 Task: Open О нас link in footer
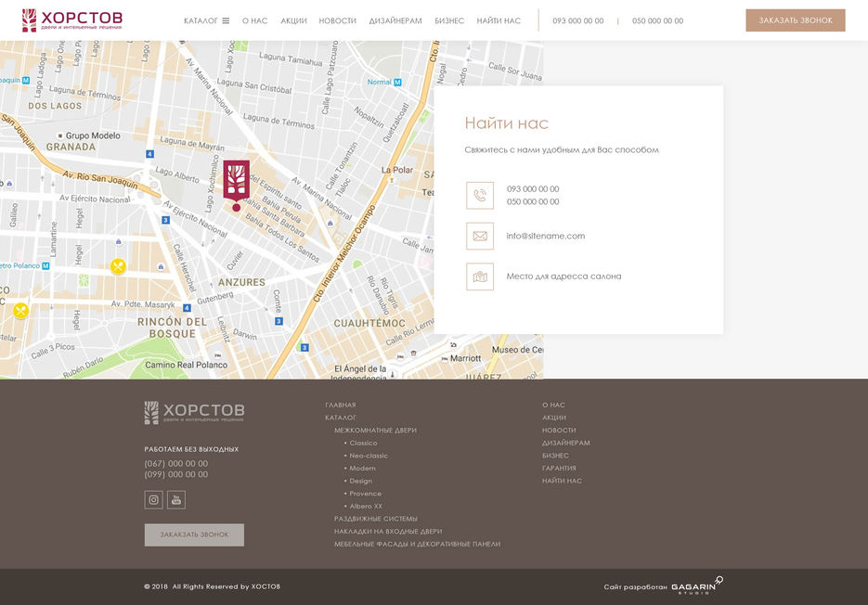(553, 405)
